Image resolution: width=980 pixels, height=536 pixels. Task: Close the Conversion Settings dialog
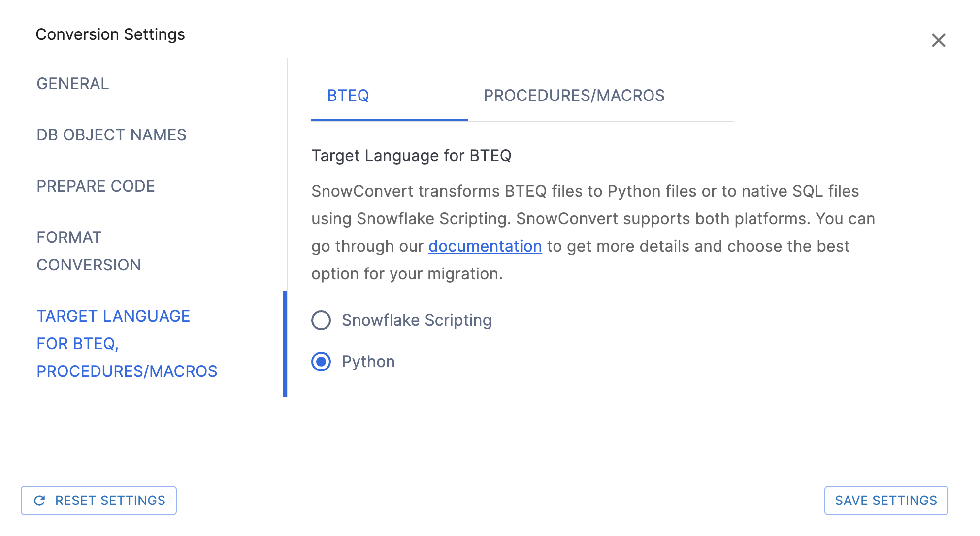[938, 40]
